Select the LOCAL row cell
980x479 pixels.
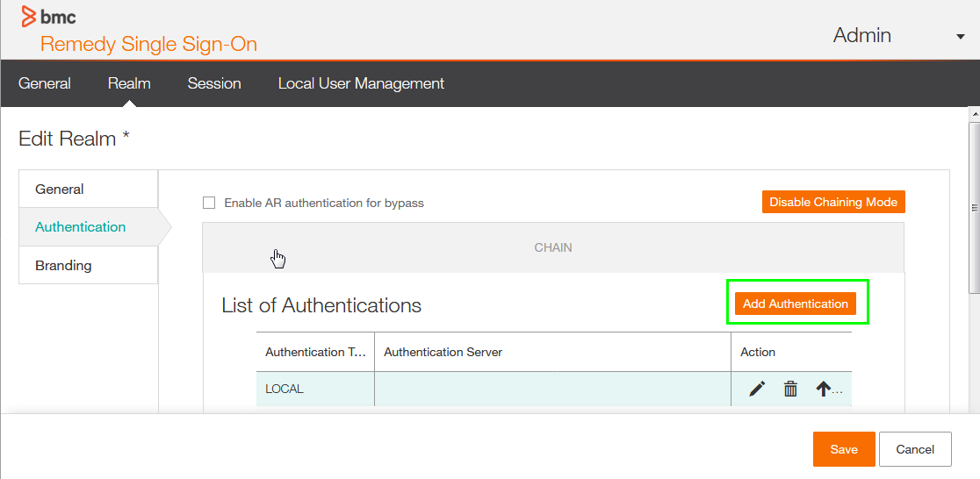315,389
